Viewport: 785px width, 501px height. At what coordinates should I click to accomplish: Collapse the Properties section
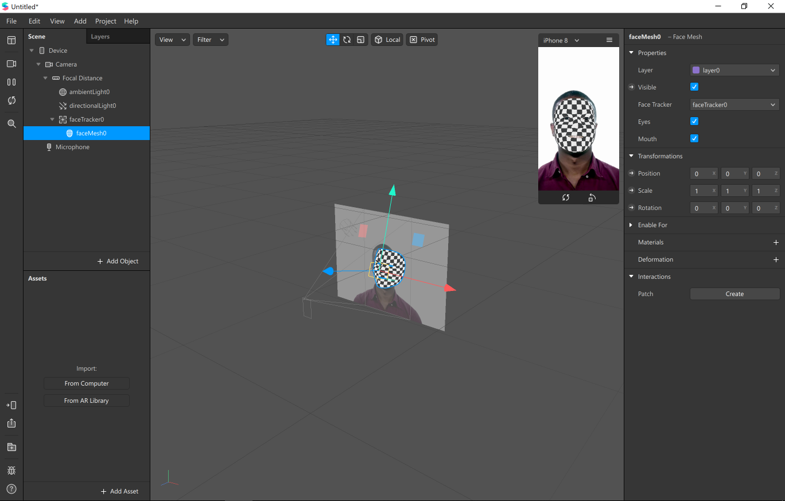pos(631,53)
